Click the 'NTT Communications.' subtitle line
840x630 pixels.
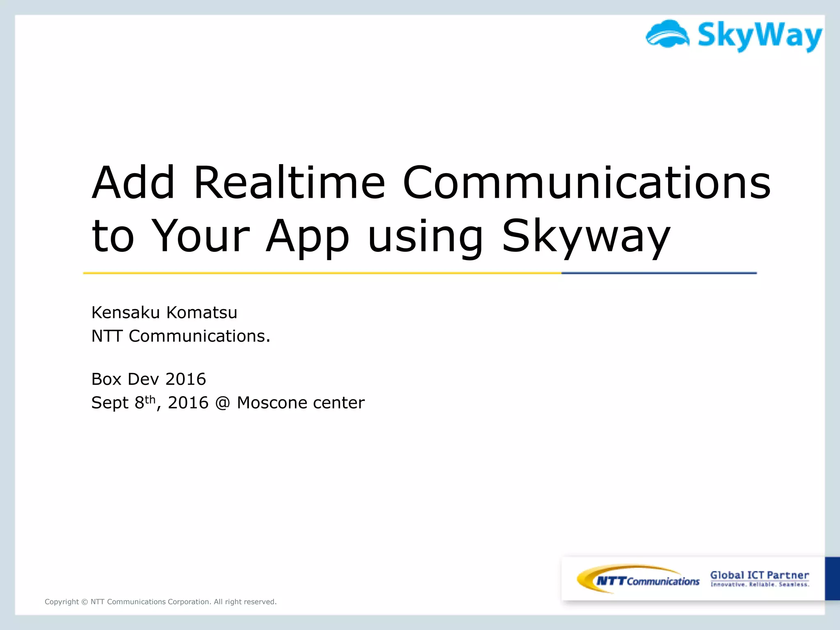180,336
